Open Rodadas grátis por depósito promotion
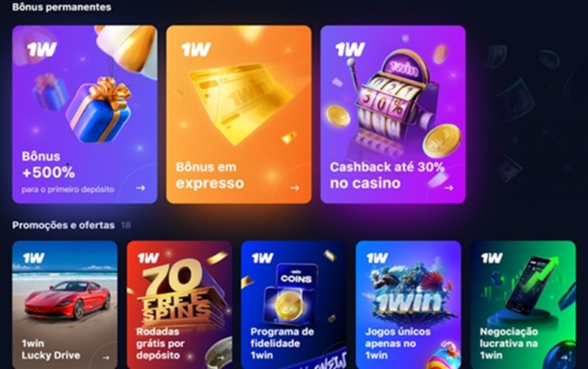588x369 pixels. tap(179, 304)
